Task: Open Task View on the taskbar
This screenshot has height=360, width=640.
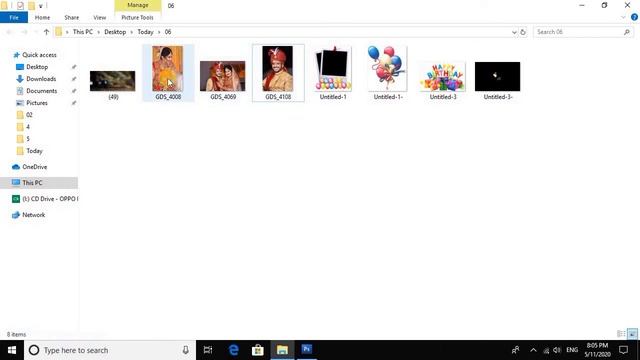Action: tap(208, 350)
